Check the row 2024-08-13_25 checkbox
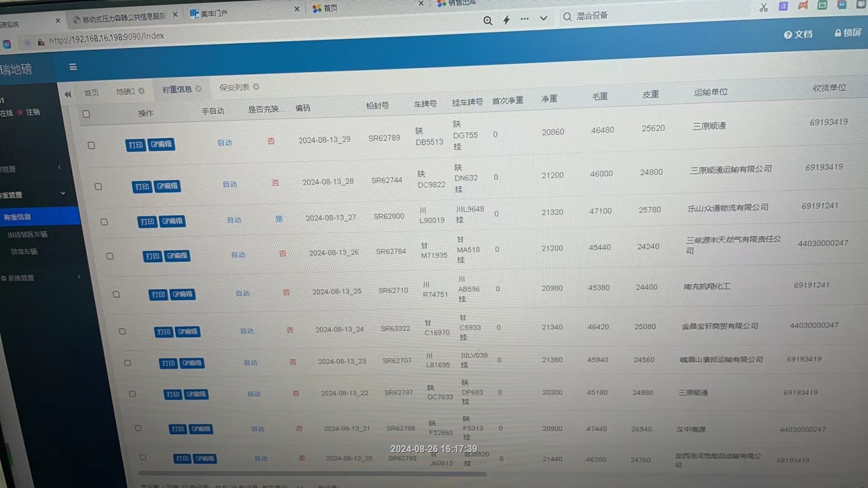The height and width of the screenshot is (488, 868). pos(116,294)
